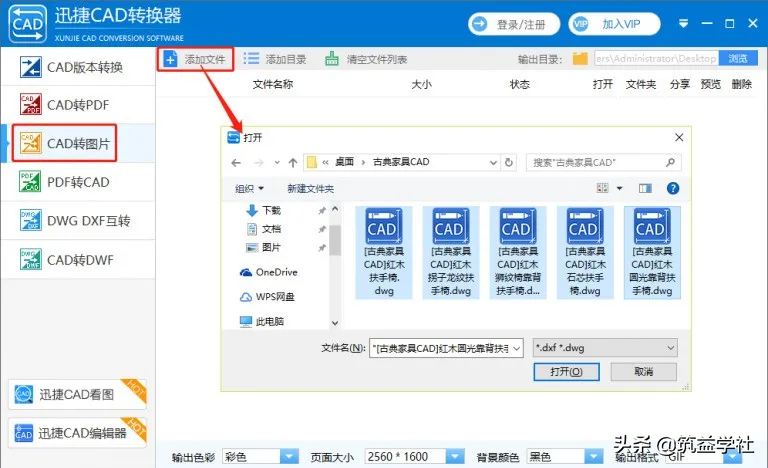Click navigation pane scroll up arrow
The width and height of the screenshot is (768, 468).
[335, 209]
